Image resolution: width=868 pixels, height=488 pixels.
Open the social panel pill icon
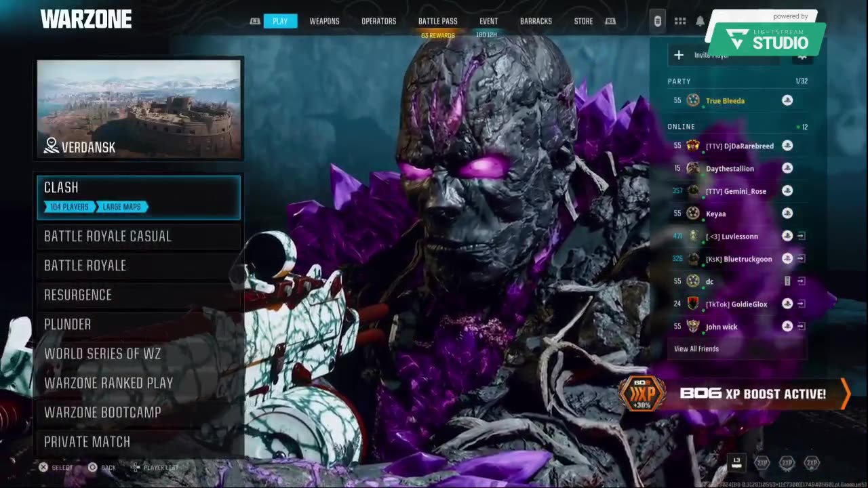coord(657,21)
